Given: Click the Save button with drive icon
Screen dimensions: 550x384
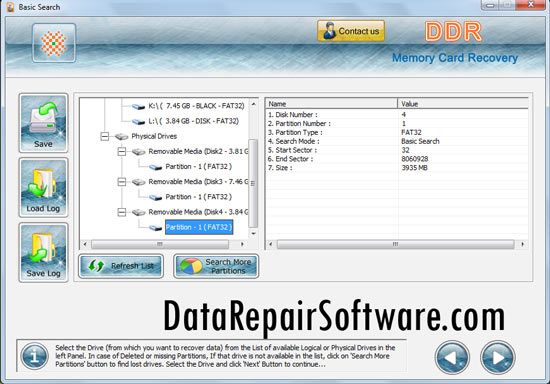Looking at the screenshot, I should point(43,123).
